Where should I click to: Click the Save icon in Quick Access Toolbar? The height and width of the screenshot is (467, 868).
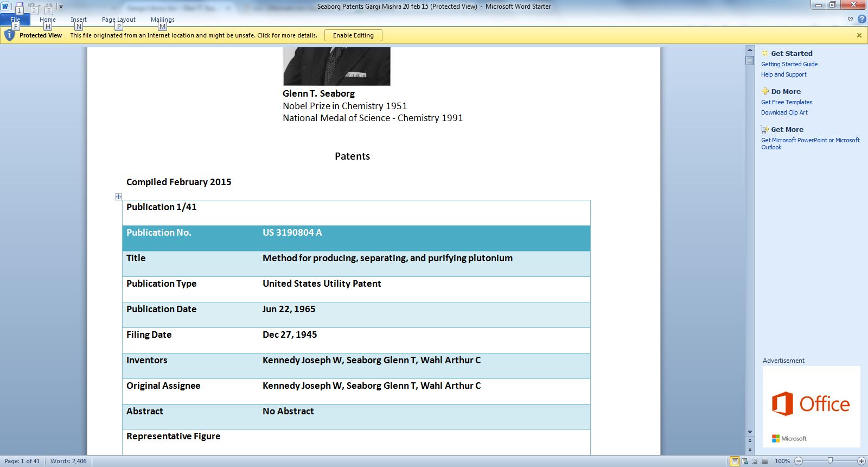(20, 7)
